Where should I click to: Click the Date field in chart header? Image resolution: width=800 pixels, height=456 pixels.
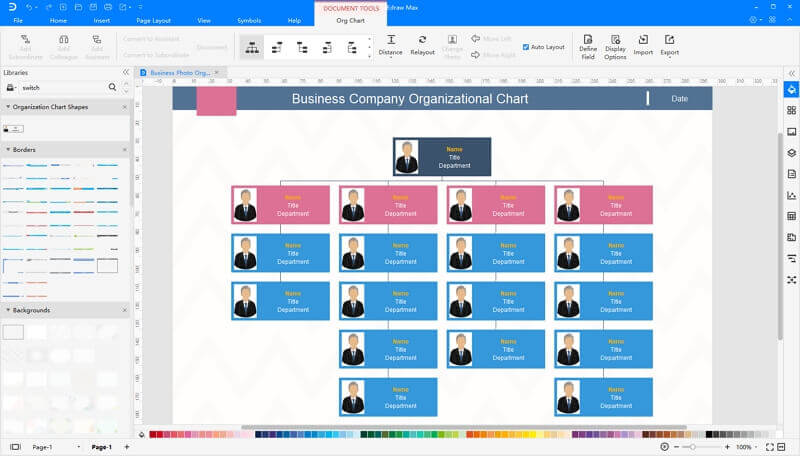tap(679, 99)
